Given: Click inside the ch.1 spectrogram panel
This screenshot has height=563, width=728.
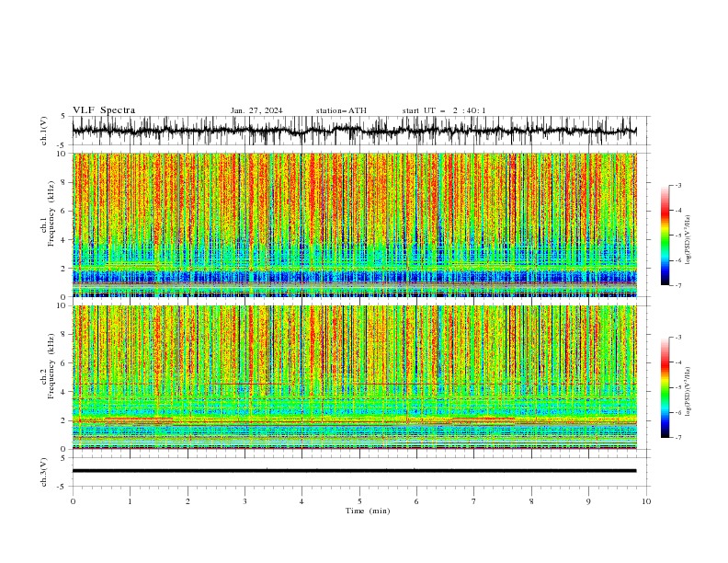Looking at the screenshot, I should pos(355,224).
